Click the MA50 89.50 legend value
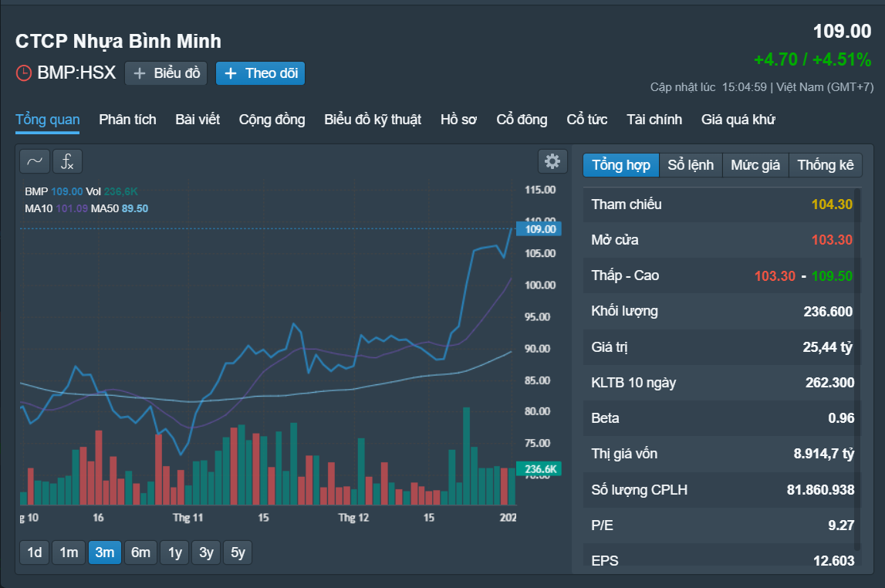Viewport: 885px width, 588px height. (x=135, y=209)
